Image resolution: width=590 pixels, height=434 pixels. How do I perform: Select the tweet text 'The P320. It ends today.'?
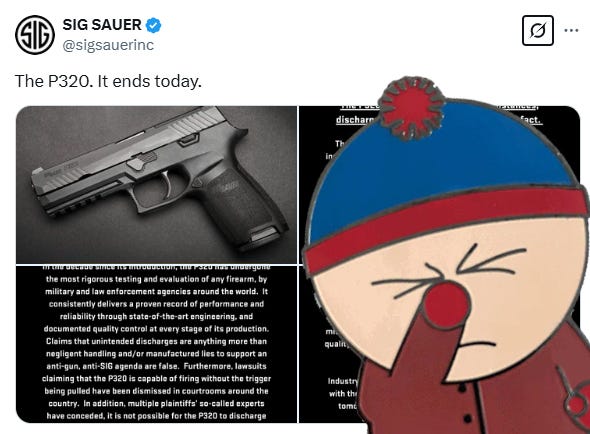pos(108,81)
